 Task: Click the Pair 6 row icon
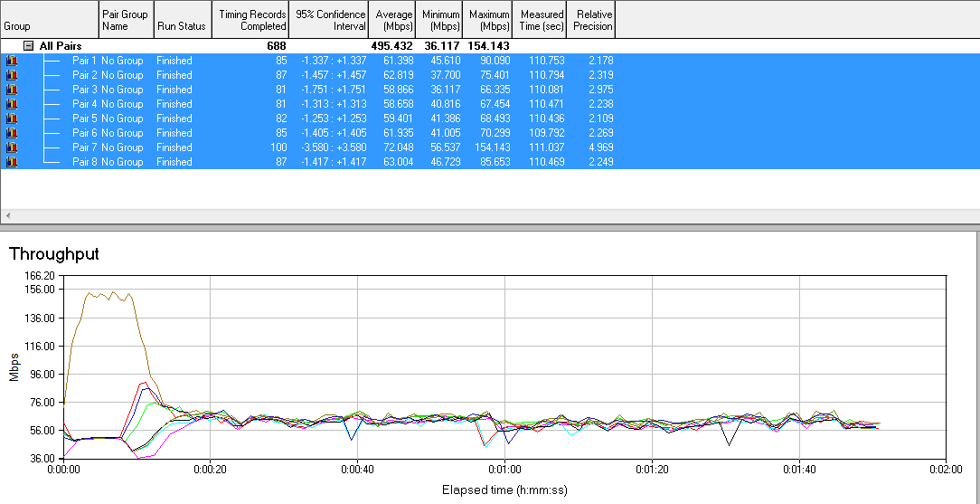(11, 133)
